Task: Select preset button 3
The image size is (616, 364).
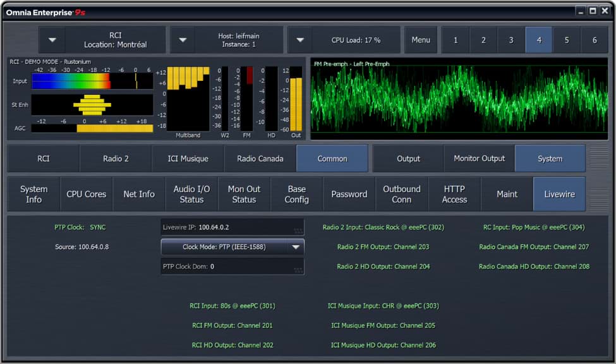Action: (511, 40)
